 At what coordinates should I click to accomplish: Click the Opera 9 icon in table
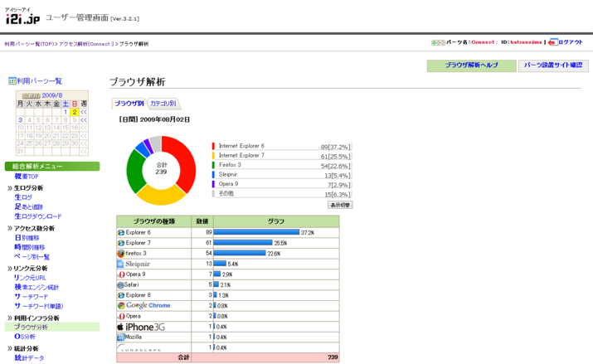pyautogui.click(x=121, y=274)
